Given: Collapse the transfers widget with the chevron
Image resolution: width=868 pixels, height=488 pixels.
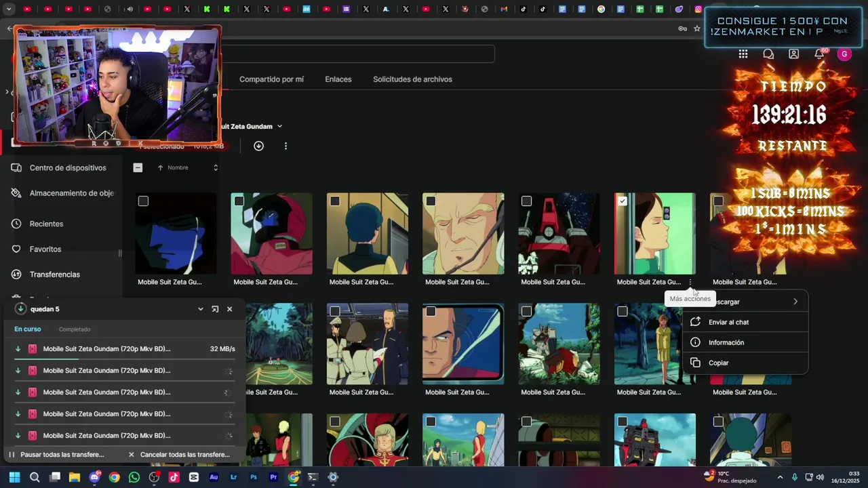Looking at the screenshot, I should click(200, 309).
